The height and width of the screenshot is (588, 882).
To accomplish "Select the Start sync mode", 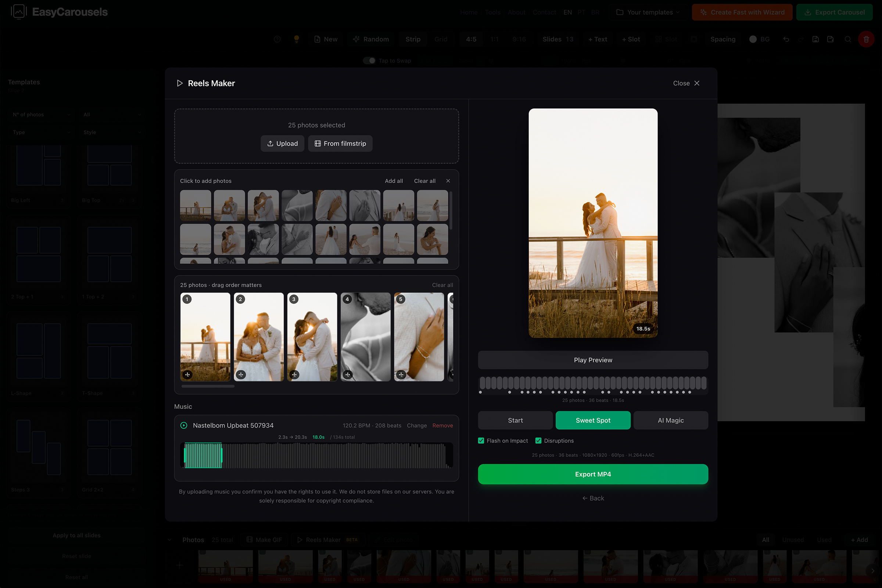I will click(515, 420).
